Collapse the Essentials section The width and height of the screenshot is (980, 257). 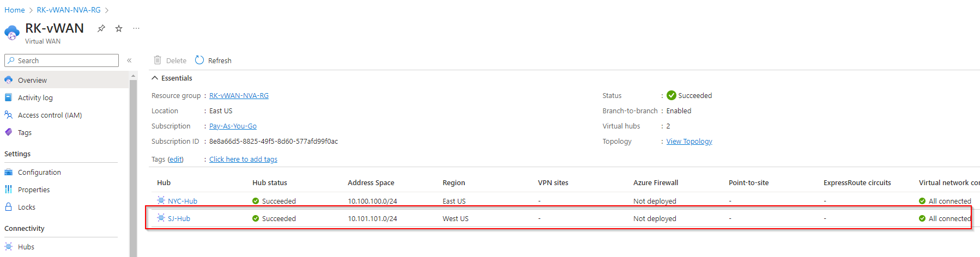pos(155,78)
